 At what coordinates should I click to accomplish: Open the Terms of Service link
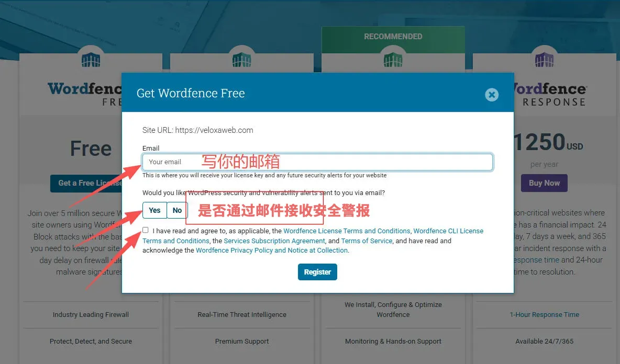(x=367, y=241)
